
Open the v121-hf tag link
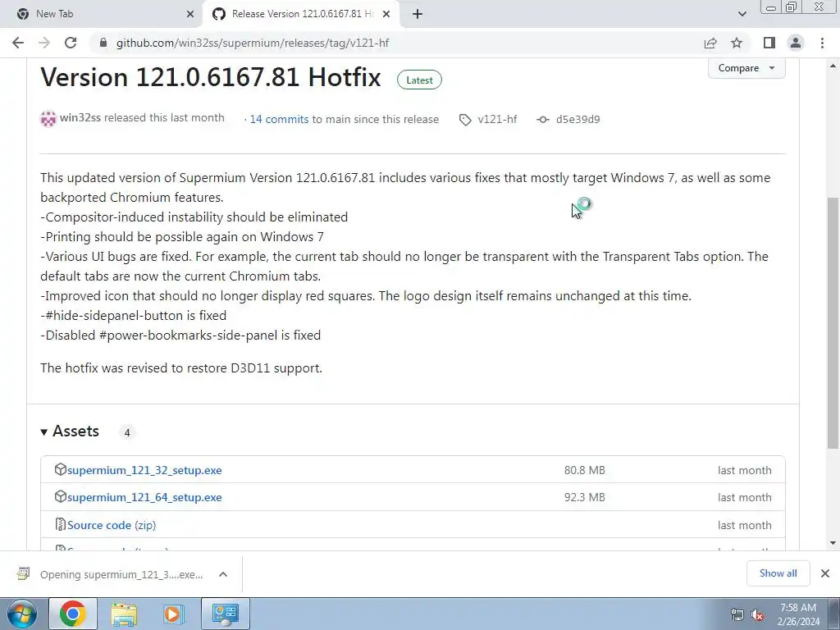497,119
